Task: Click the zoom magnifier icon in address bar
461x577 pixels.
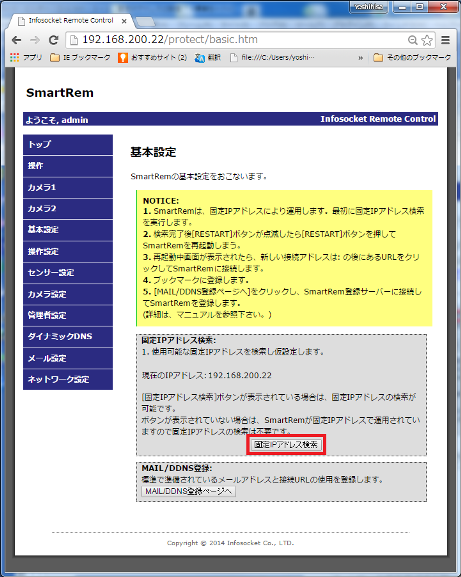Action: [x=413, y=40]
